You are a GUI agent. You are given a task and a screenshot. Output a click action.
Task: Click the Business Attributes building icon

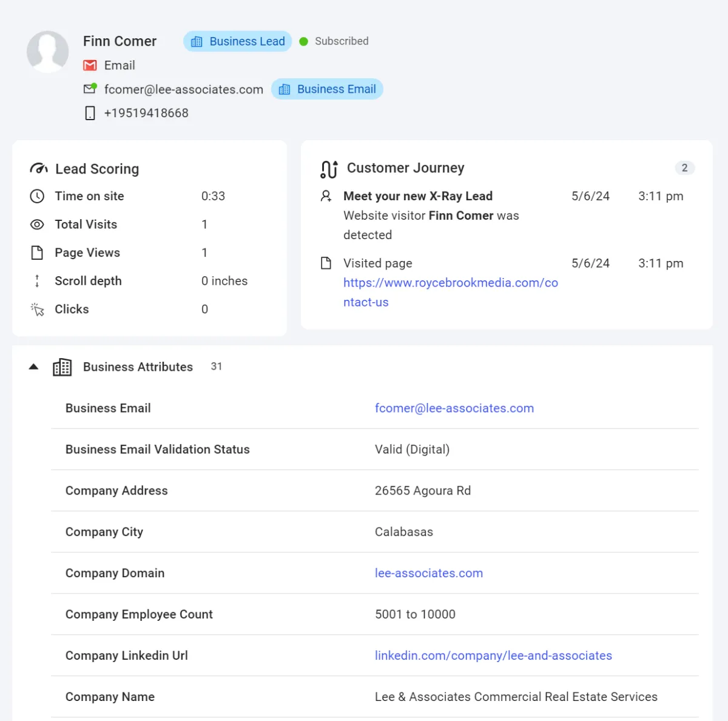pos(62,367)
